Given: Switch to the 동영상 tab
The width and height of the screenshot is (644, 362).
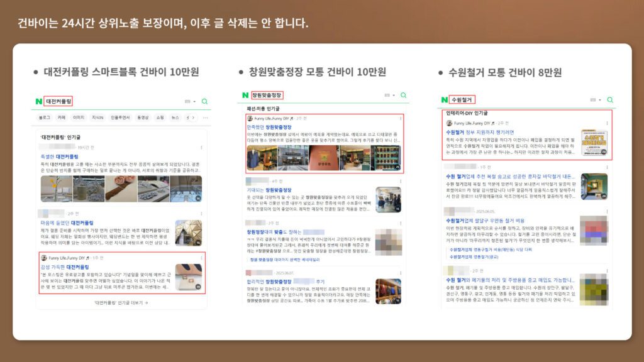Looking at the screenshot, I should [143, 118].
